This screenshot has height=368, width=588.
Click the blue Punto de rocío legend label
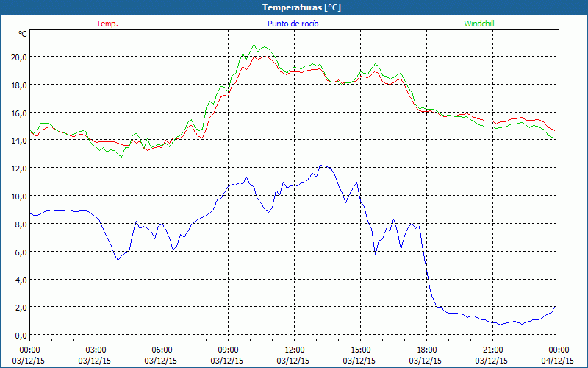[293, 24]
